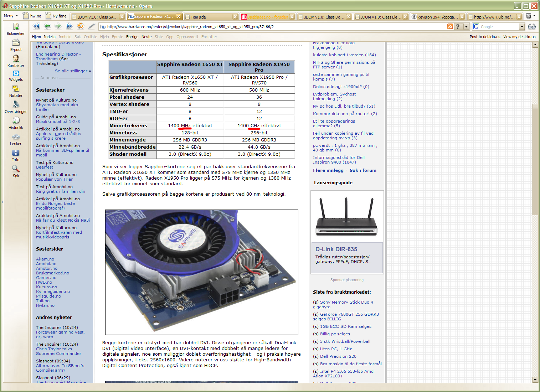
Task: Open the hw.no speed bookmark
Action: [32, 16]
